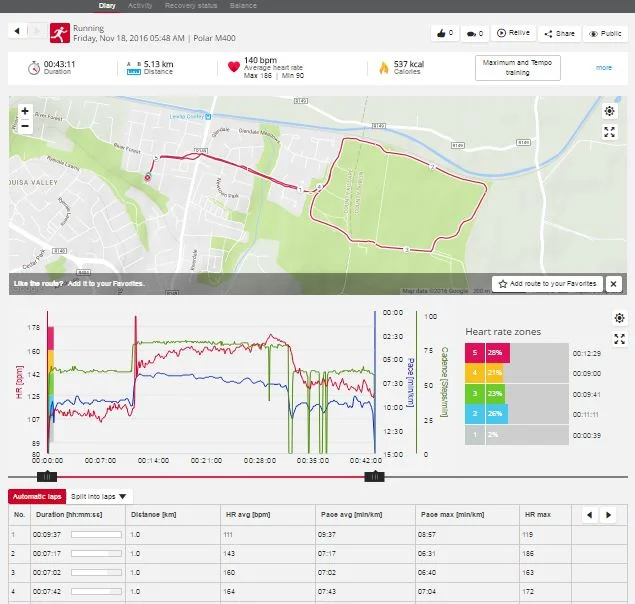Select the Automatic laps tab
Image resolution: width=635 pixels, height=604 pixels.
click(x=35, y=496)
